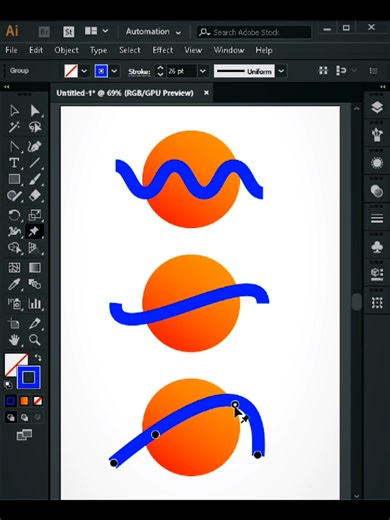
Task: Pick the Gradient tool
Action: [x=35, y=267]
